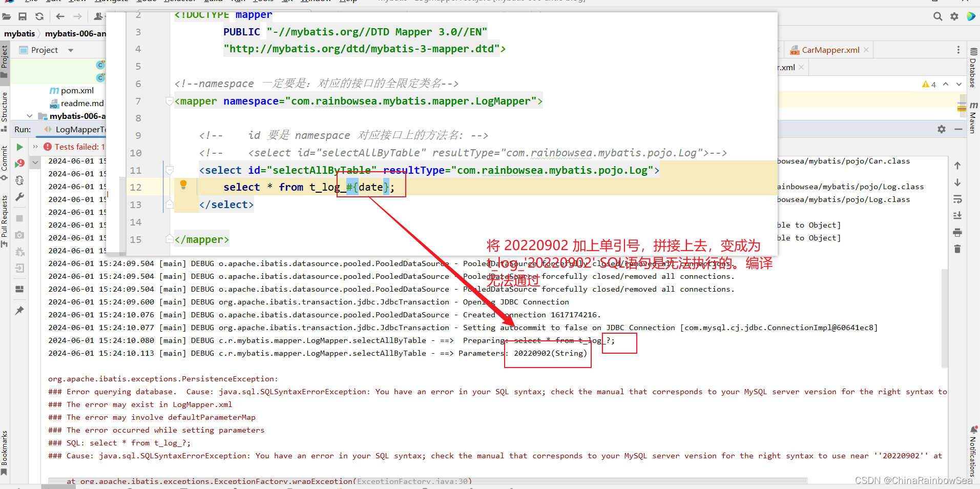The width and height of the screenshot is (980, 489).
Task: Rerun the test with the green play icon
Action: [19, 147]
